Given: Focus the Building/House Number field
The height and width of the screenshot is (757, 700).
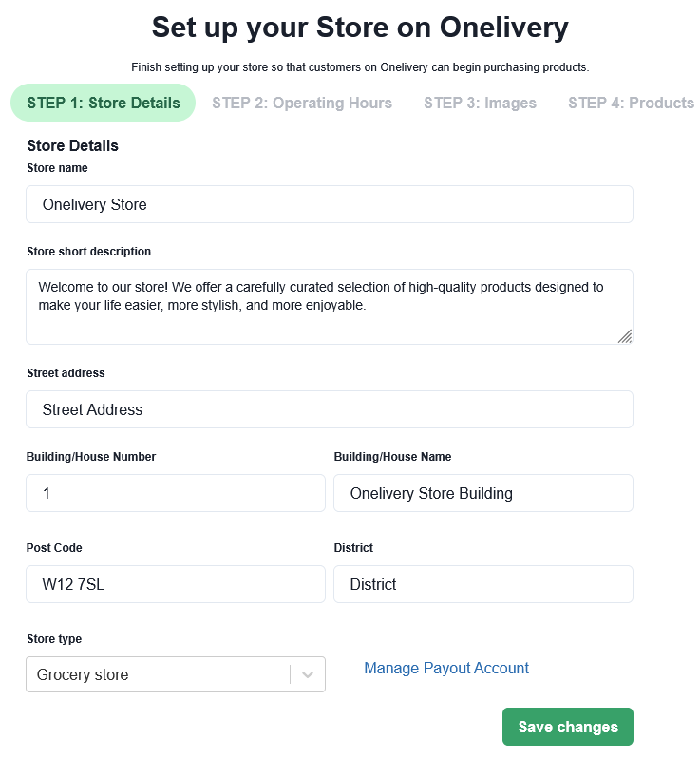Looking at the screenshot, I should (x=176, y=493).
